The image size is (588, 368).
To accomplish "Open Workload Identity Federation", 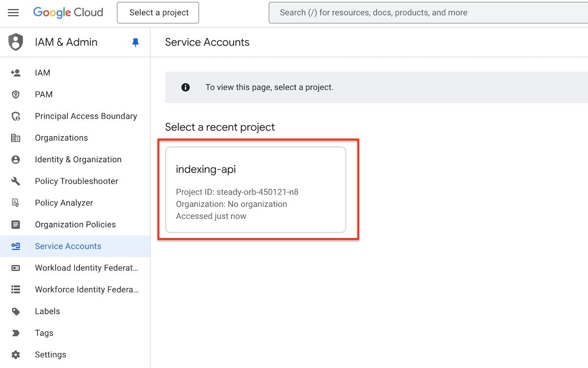I will tap(87, 268).
